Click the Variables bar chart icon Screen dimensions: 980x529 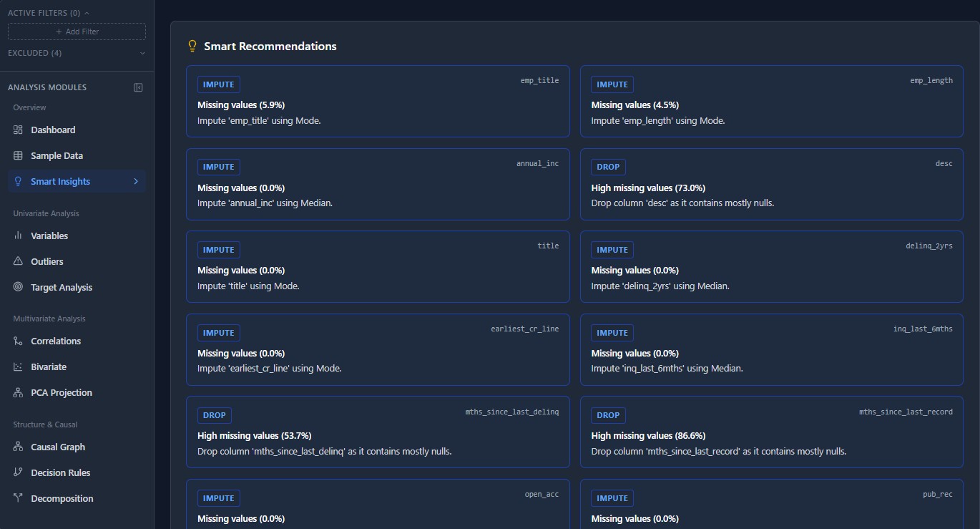click(18, 236)
